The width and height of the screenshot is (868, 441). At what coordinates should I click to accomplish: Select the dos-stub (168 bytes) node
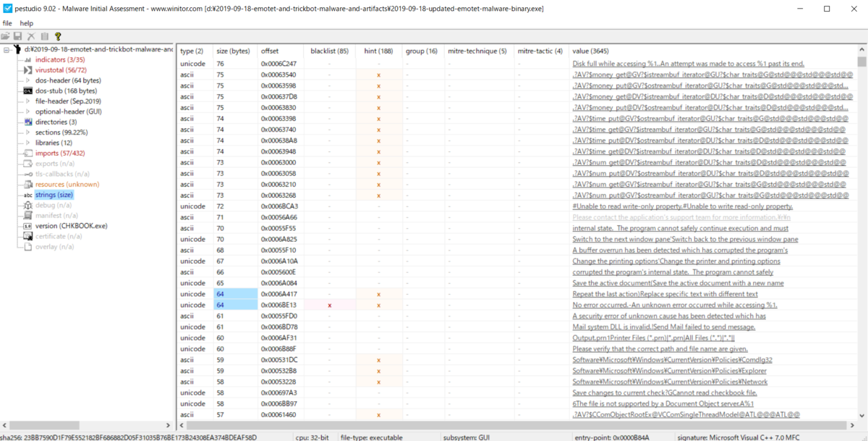point(66,91)
